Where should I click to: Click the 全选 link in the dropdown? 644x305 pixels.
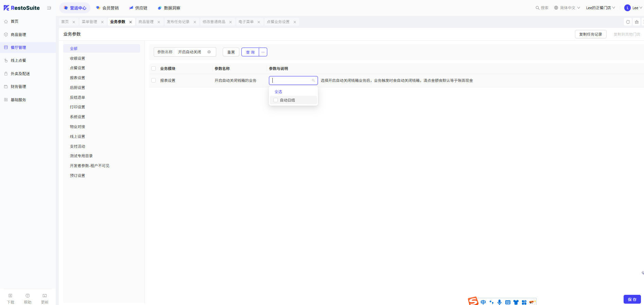point(278,92)
